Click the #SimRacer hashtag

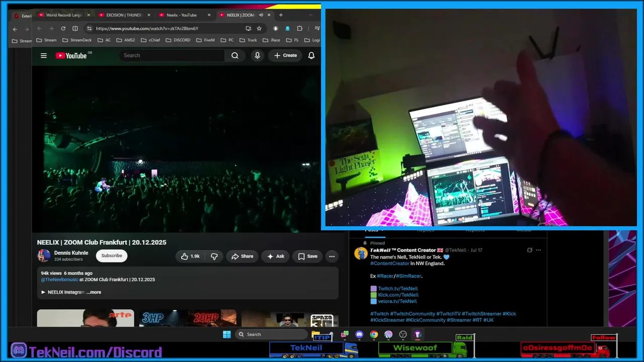409,276
